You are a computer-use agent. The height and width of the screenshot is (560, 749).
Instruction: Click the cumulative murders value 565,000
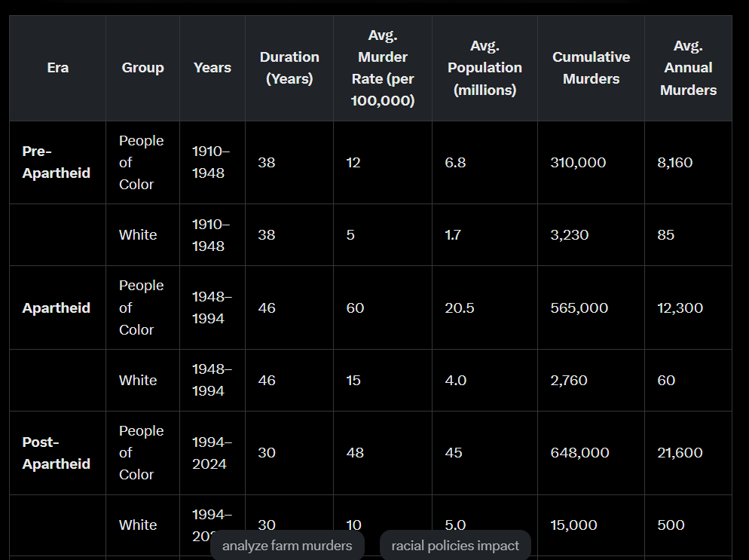pos(579,308)
